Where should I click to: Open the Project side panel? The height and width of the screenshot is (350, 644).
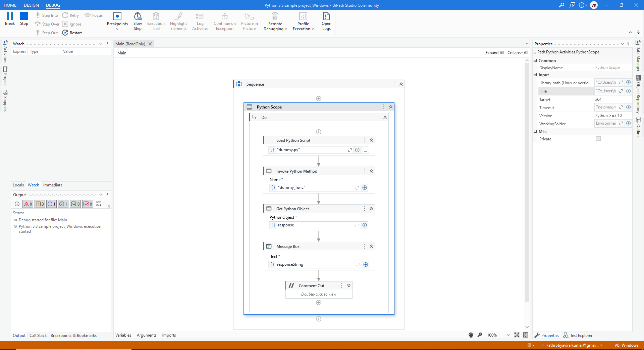tap(5, 76)
